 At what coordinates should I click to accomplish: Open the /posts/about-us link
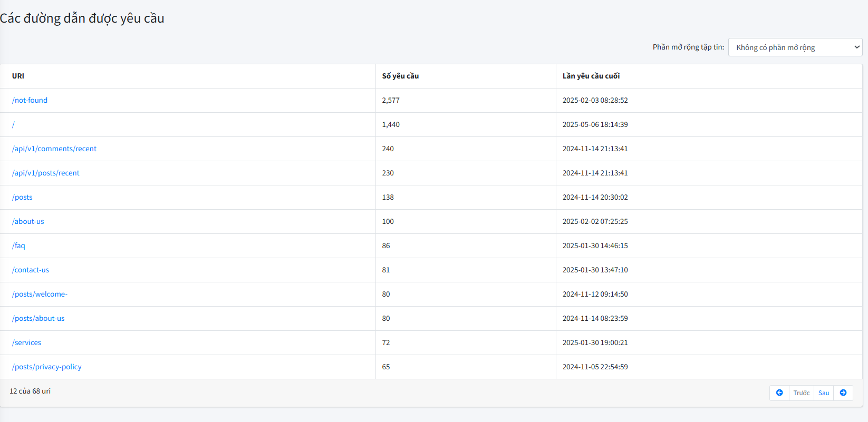point(38,318)
